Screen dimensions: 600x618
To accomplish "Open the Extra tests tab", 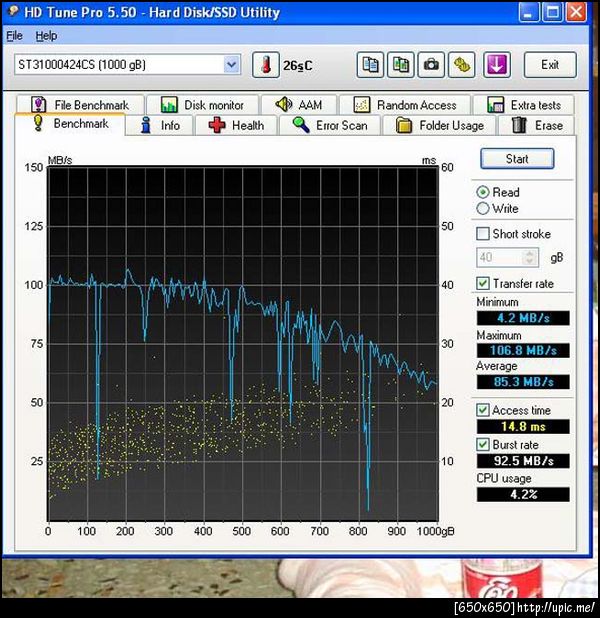I will point(524,105).
